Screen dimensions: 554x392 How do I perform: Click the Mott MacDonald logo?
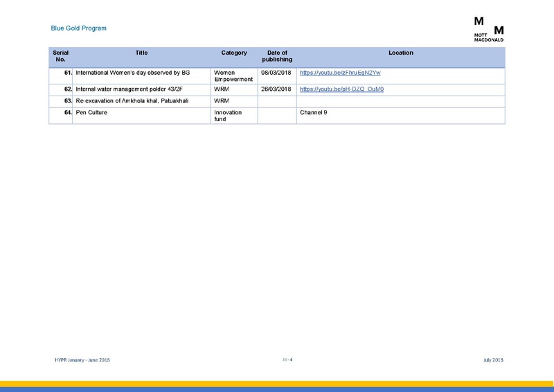pyautogui.click(x=489, y=29)
